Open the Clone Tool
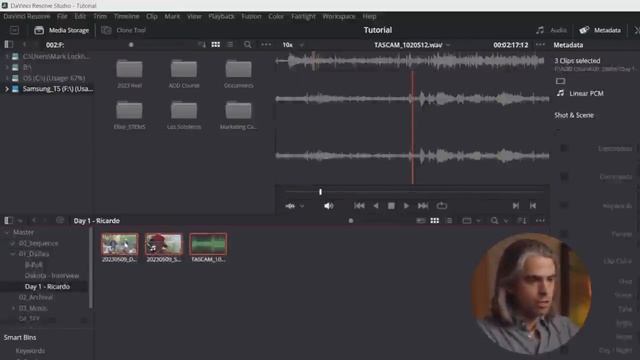Viewport: 640px width, 360px height. 124,30
